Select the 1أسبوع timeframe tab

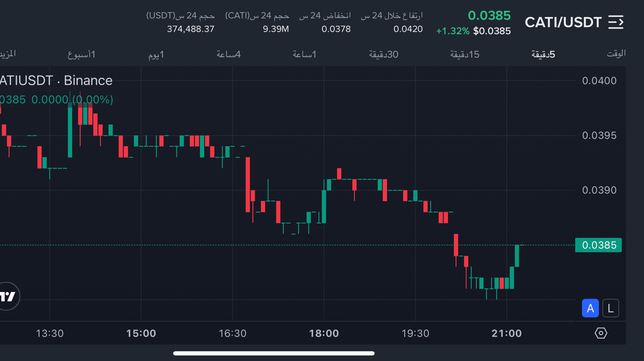tap(81, 55)
